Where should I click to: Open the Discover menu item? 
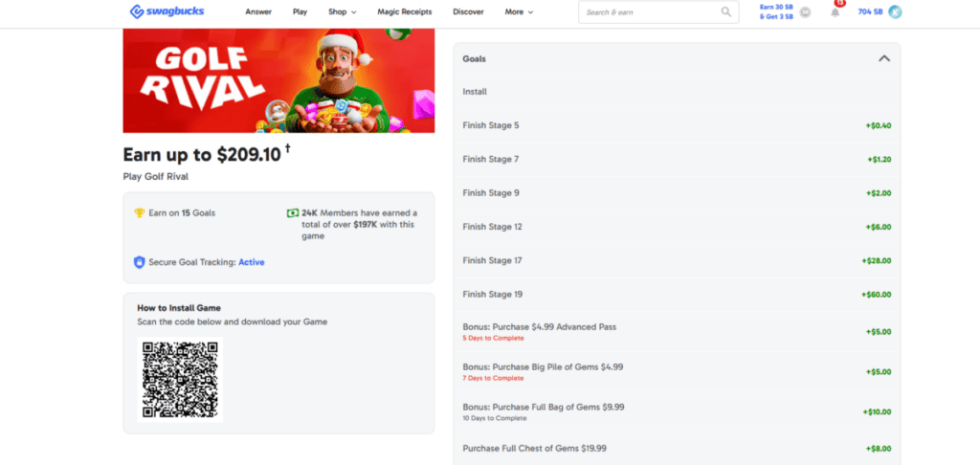(468, 12)
